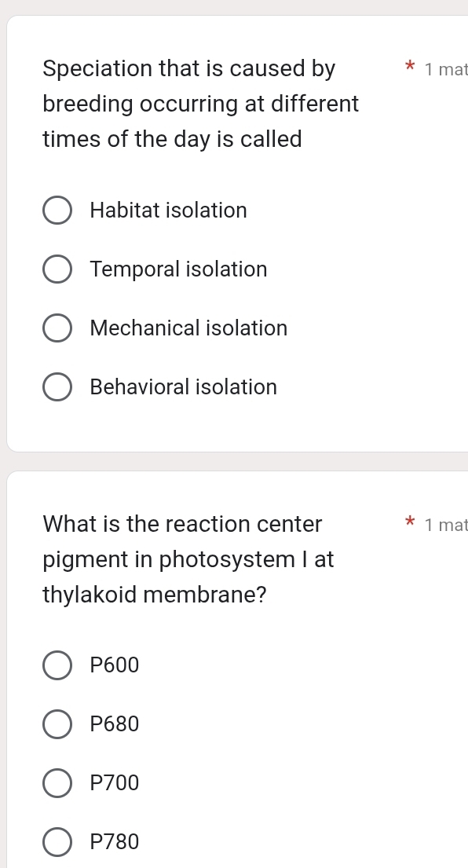Select the P780 answer option
The height and width of the screenshot is (868, 468).
(x=57, y=841)
